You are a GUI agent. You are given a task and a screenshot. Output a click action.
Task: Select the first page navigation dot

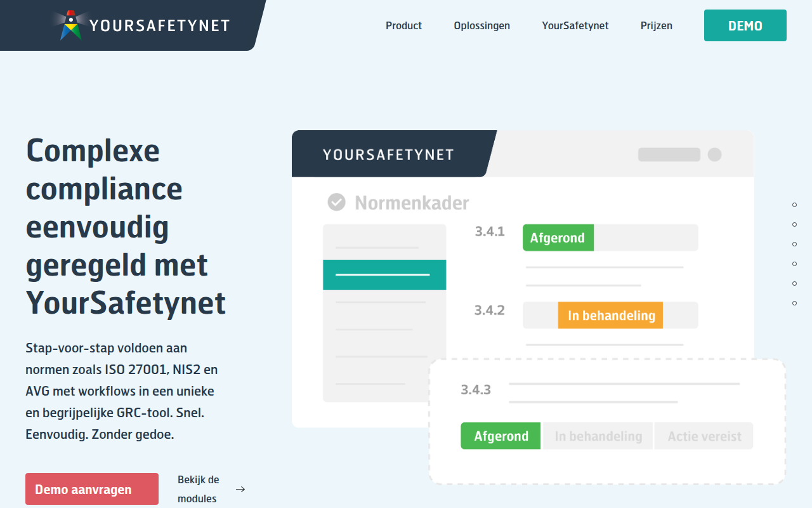794,204
